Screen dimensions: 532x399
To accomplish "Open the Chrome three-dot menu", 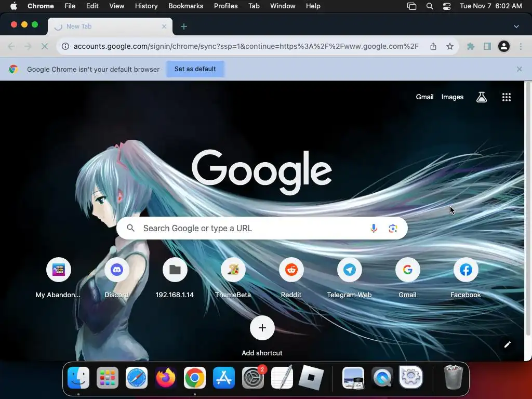I will [521, 46].
